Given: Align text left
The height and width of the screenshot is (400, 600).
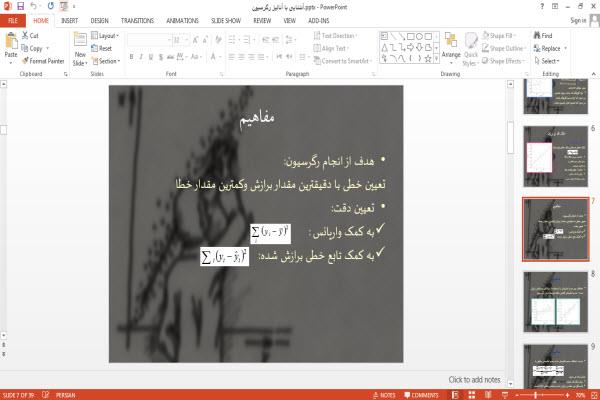Looking at the screenshot, I should pos(232,57).
